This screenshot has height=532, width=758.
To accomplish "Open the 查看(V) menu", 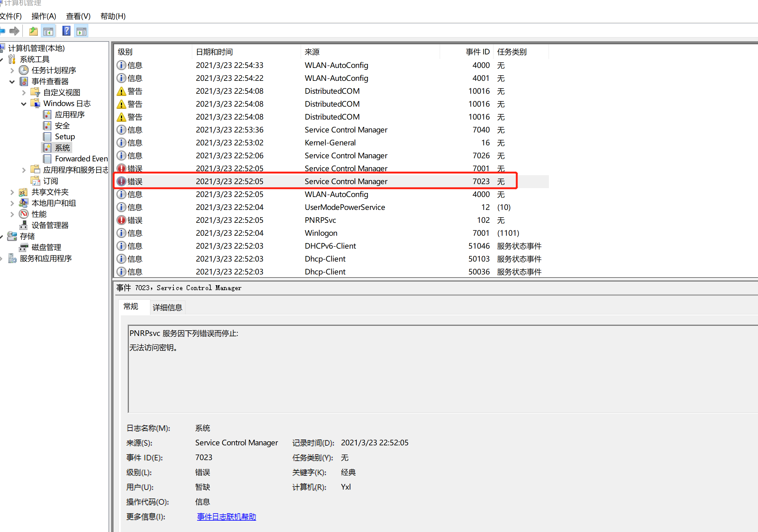I will [x=78, y=16].
